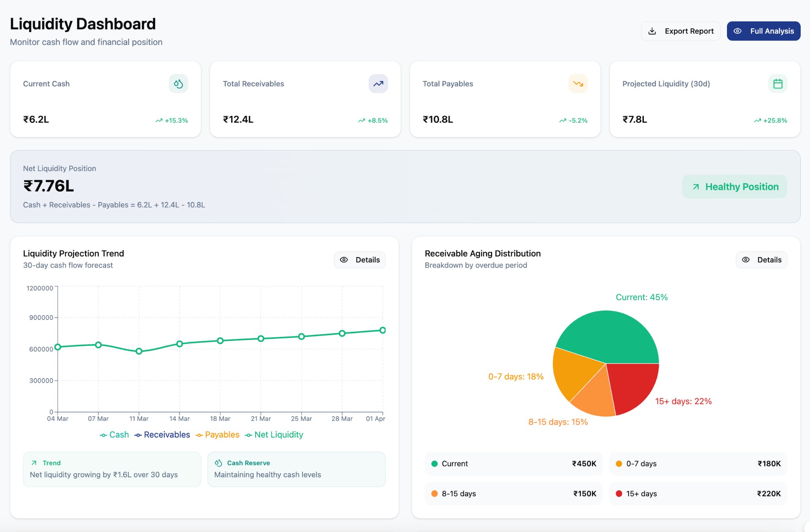Click the trending-up icon on Total Receivables card
Image resolution: width=810 pixels, height=532 pixels.
[x=377, y=83]
